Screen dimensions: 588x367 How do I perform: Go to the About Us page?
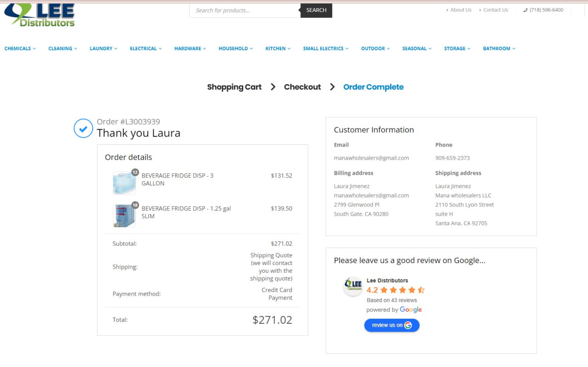point(459,10)
